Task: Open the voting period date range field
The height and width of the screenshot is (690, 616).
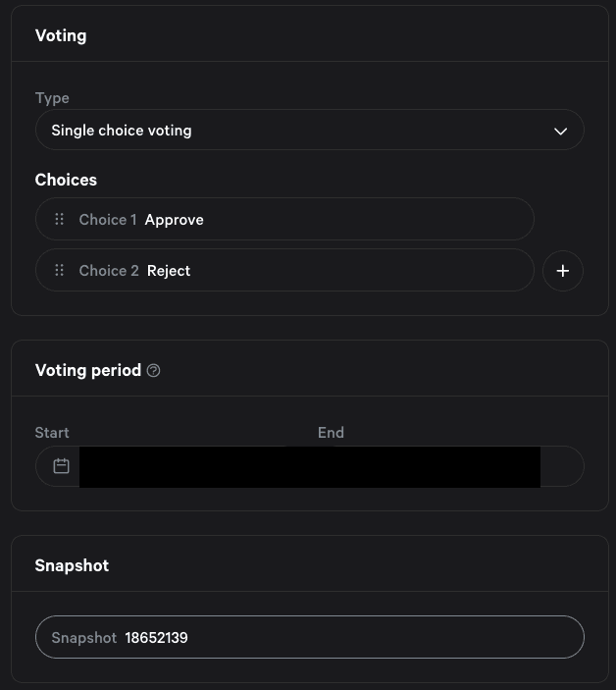Action: [310, 466]
